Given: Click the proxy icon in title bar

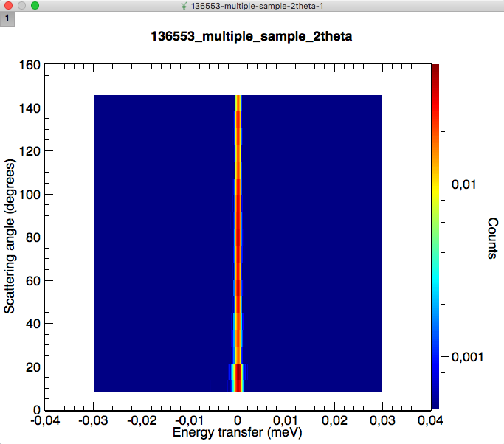Looking at the screenshot, I should coord(184,6).
